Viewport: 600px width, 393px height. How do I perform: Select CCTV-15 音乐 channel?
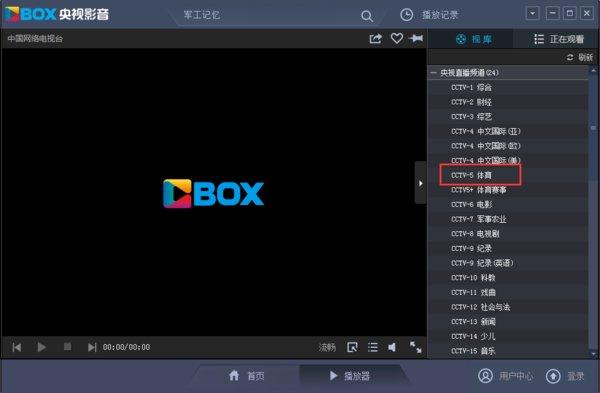click(x=508, y=351)
